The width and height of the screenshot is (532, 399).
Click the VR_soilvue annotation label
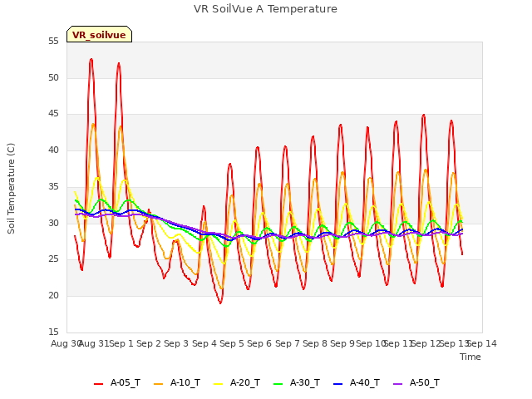pyautogui.click(x=99, y=34)
